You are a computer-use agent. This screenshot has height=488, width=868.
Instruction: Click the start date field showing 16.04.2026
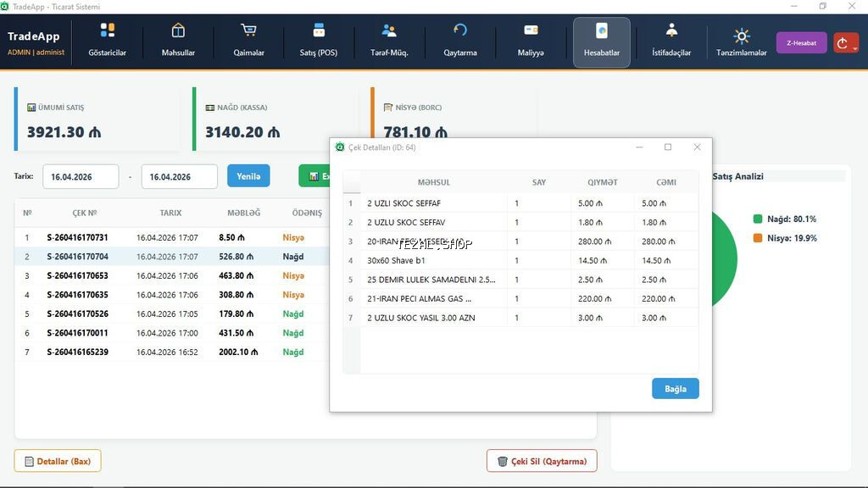click(81, 176)
